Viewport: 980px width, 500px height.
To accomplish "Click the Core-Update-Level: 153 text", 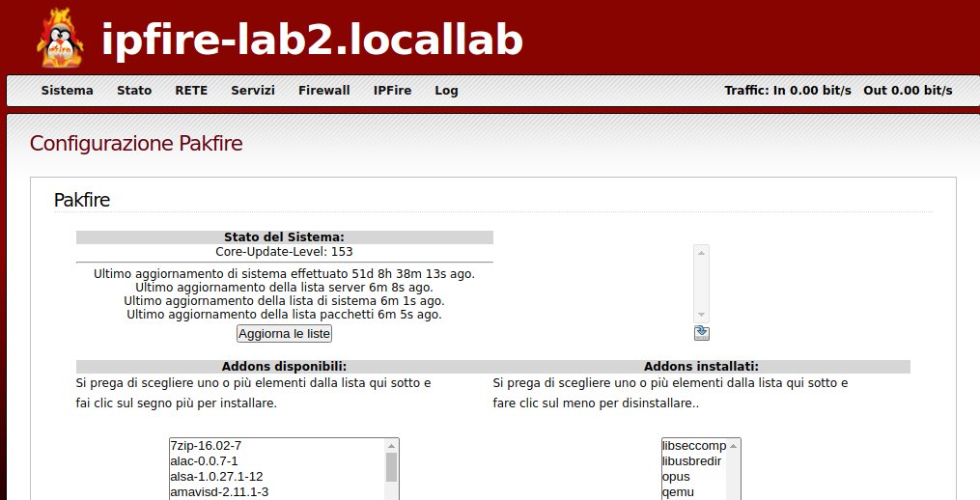I will point(285,252).
